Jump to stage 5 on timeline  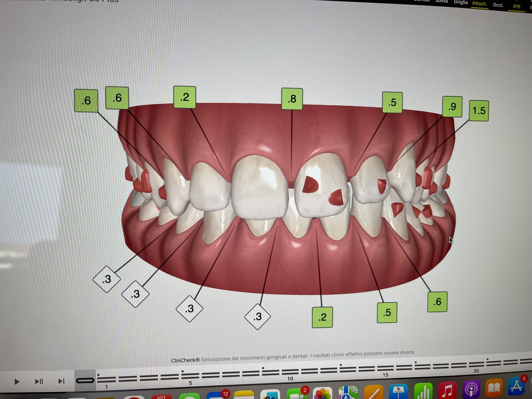(190, 375)
